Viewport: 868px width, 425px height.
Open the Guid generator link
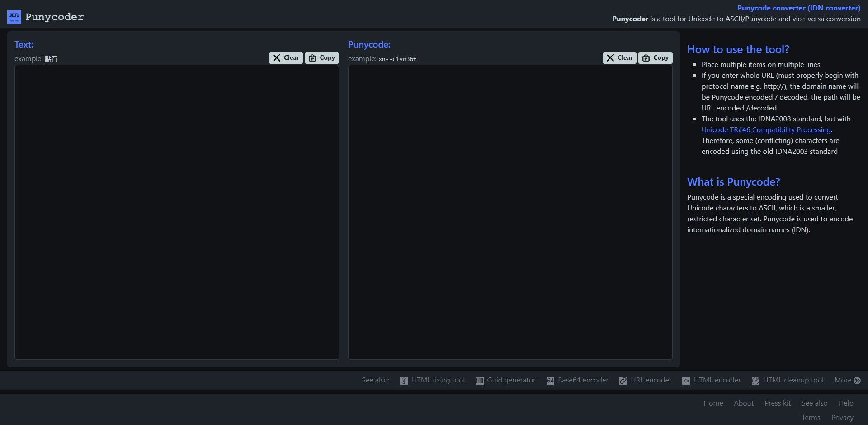point(511,380)
